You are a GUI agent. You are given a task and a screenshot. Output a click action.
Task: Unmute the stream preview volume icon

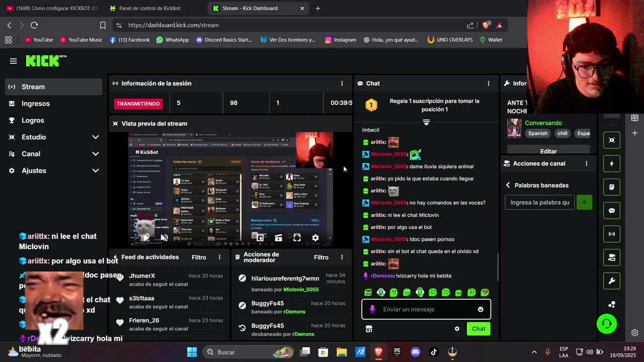(164, 238)
